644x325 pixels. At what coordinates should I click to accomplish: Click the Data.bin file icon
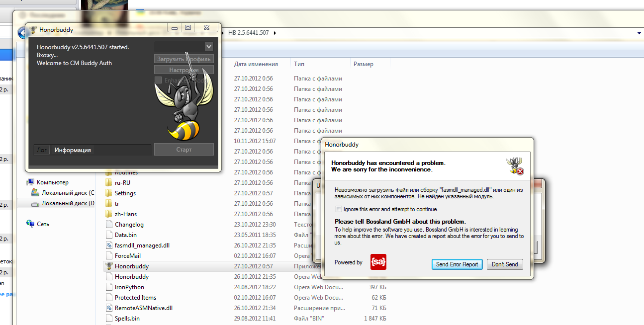pos(109,235)
